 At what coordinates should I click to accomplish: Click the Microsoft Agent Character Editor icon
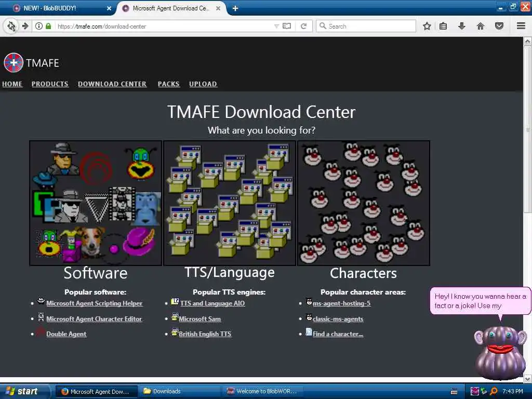41,317
